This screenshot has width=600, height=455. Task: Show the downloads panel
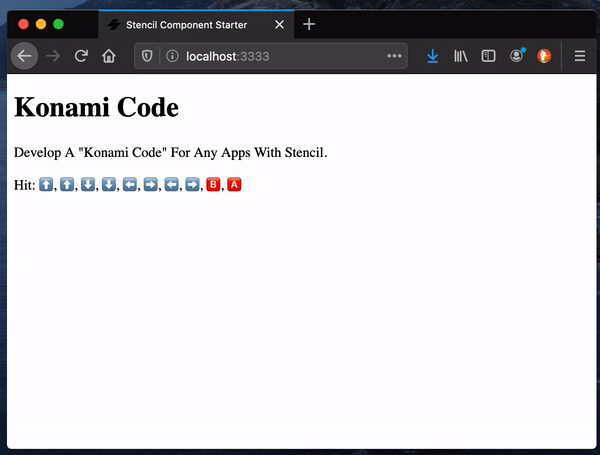point(433,56)
